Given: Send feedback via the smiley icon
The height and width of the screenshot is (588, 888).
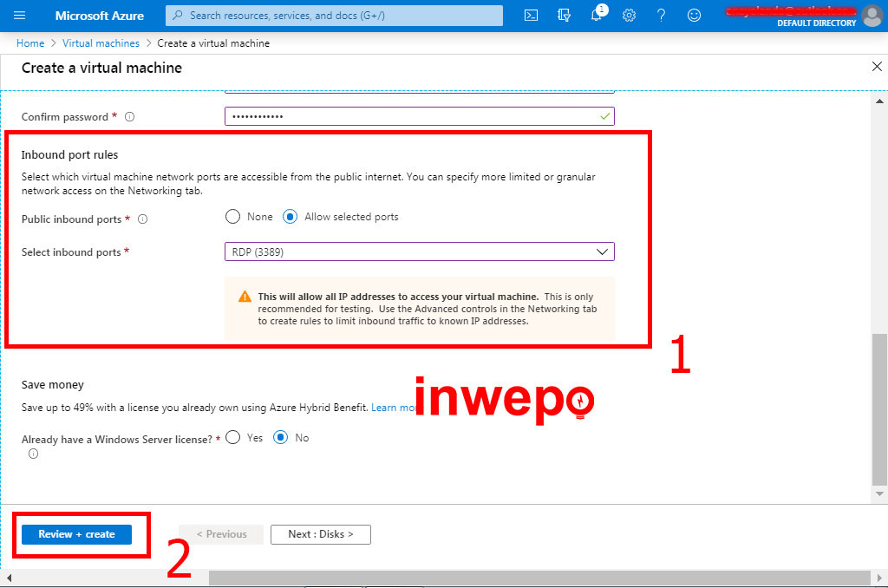Looking at the screenshot, I should pyautogui.click(x=694, y=16).
